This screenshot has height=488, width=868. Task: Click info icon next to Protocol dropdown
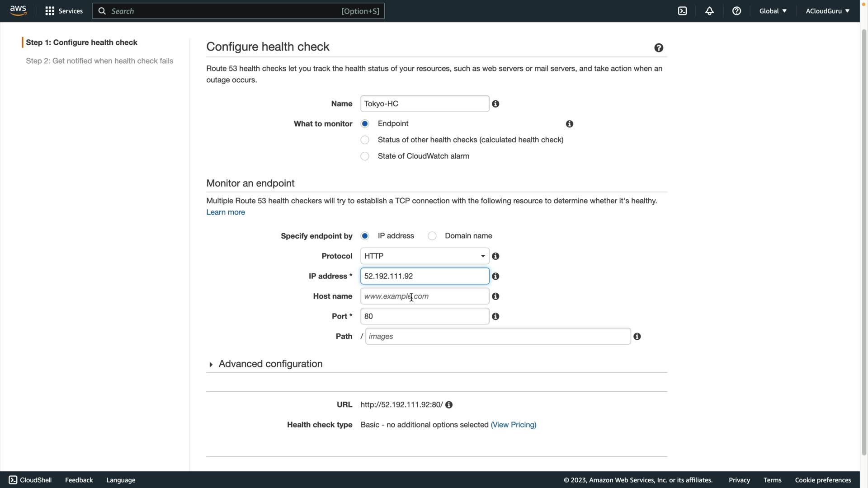point(495,256)
